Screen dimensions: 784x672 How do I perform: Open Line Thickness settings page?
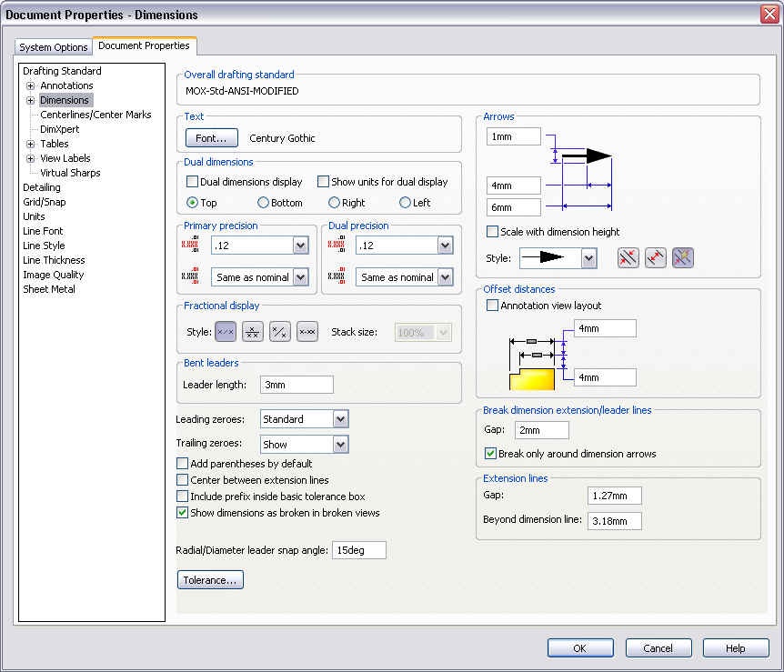[x=54, y=259]
